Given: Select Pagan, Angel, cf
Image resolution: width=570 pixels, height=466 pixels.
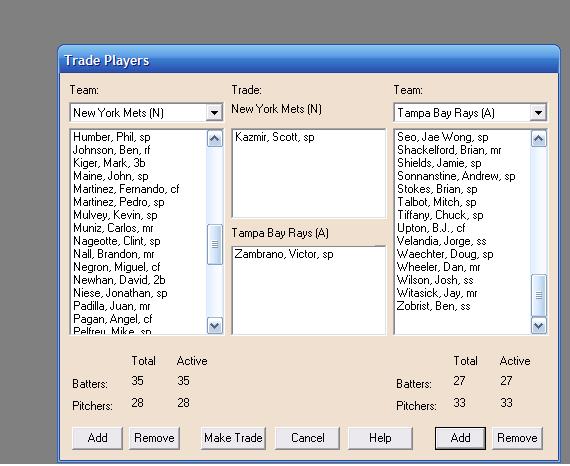Looking at the screenshot, I should click(x=112, y=319).
